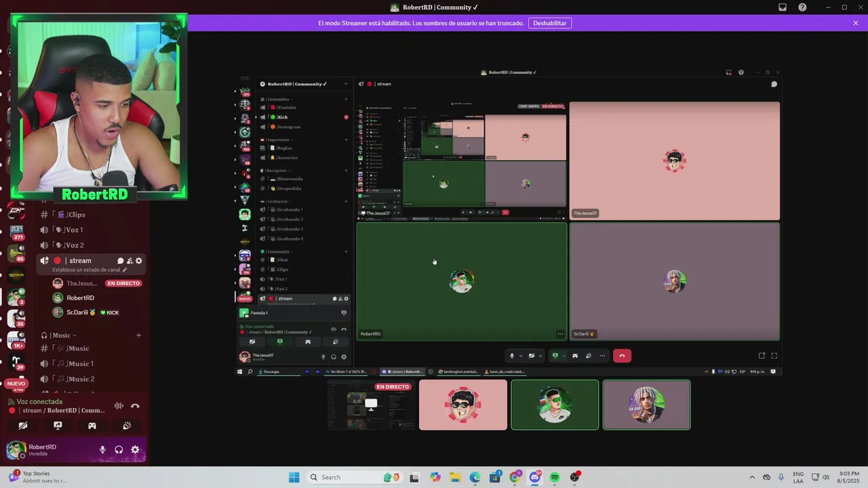
Task: Open the stream / RobertRD | Comm... link
Action: tap(64, 411)
